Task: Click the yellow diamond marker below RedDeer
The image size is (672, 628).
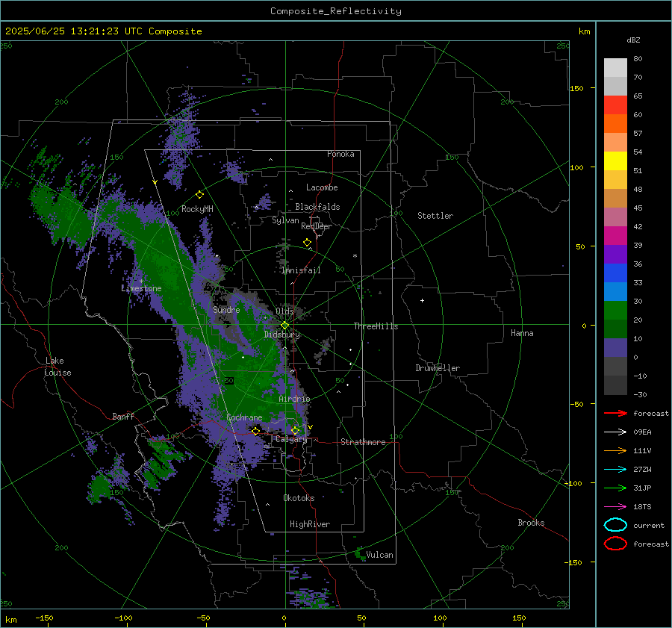Action: 308,243
